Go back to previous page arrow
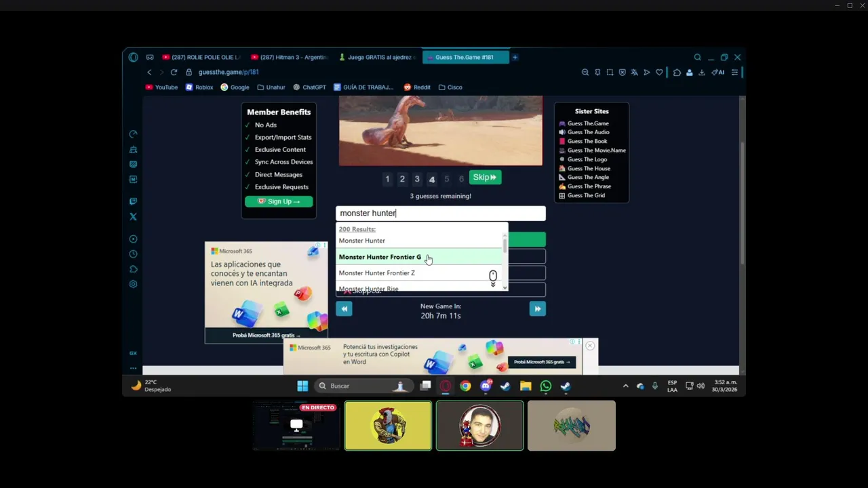Screen dimensions: 868x488 pyautogui.click(x=149, y=72)
